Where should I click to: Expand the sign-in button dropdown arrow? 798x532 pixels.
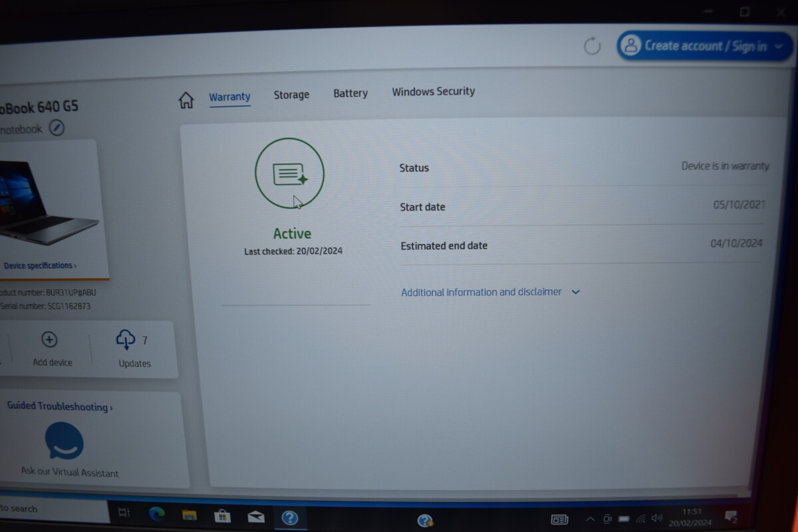click(x=779, y=47)
